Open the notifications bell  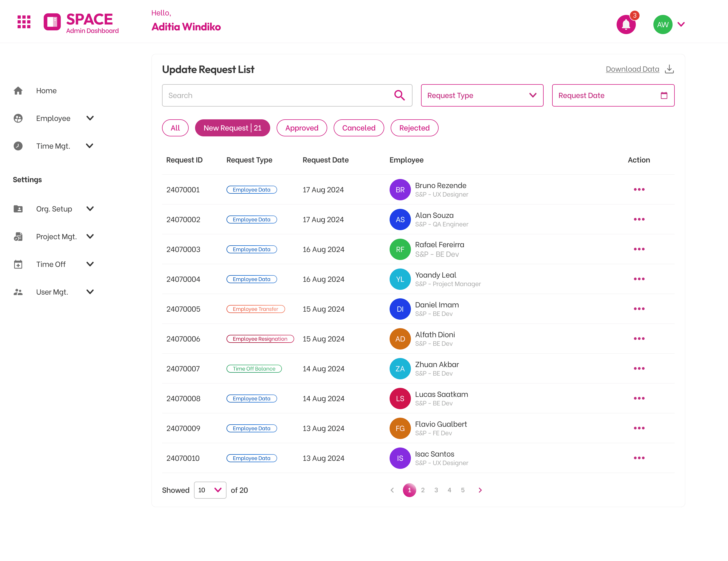[x=626, y=24]
